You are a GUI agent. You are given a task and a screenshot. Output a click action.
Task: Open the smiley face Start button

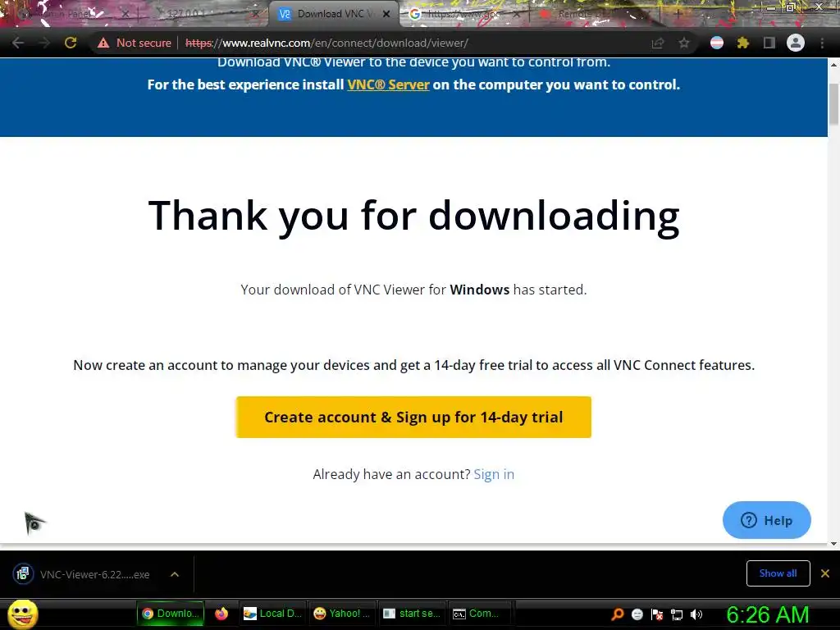click(x=22, y=614)
